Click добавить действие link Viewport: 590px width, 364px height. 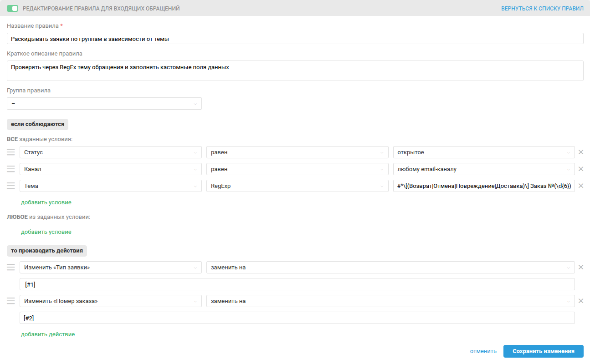[48, 334]
